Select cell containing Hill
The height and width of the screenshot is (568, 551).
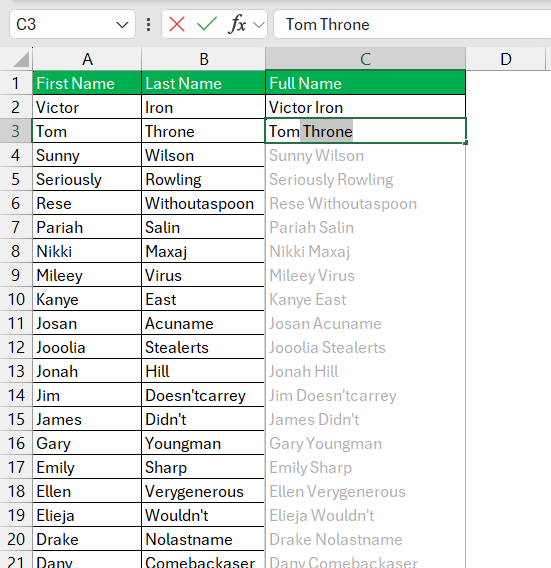(203, 371)
